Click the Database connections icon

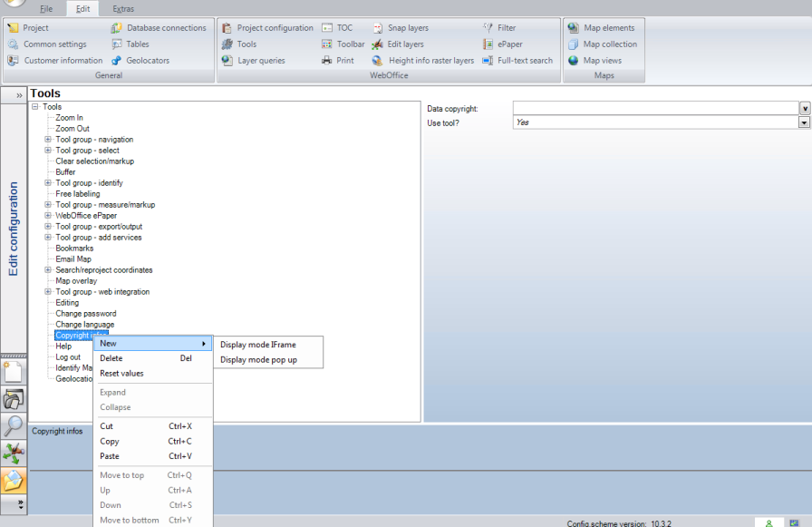(159, 26)
